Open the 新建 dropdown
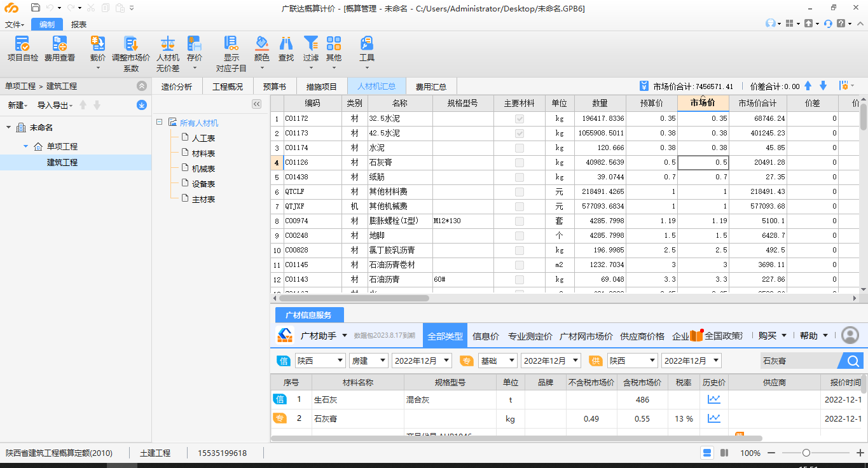This screenshot has width=868, height=468. coord(18,105)
